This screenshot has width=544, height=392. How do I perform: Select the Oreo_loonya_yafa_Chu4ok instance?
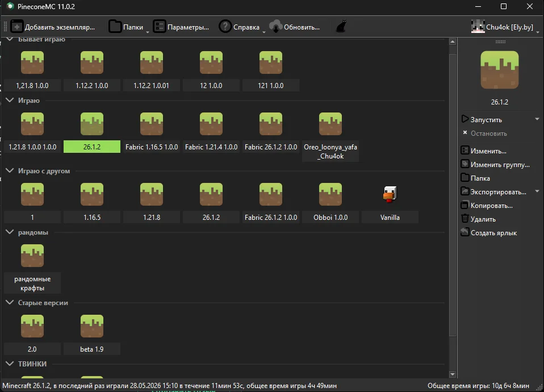click(330, 136)
